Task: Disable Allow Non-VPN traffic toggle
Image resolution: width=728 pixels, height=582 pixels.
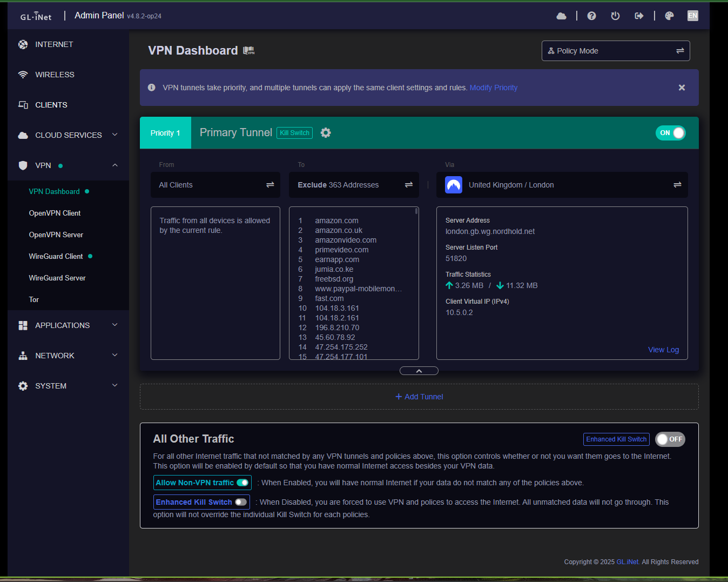Action: coord(242,483)
